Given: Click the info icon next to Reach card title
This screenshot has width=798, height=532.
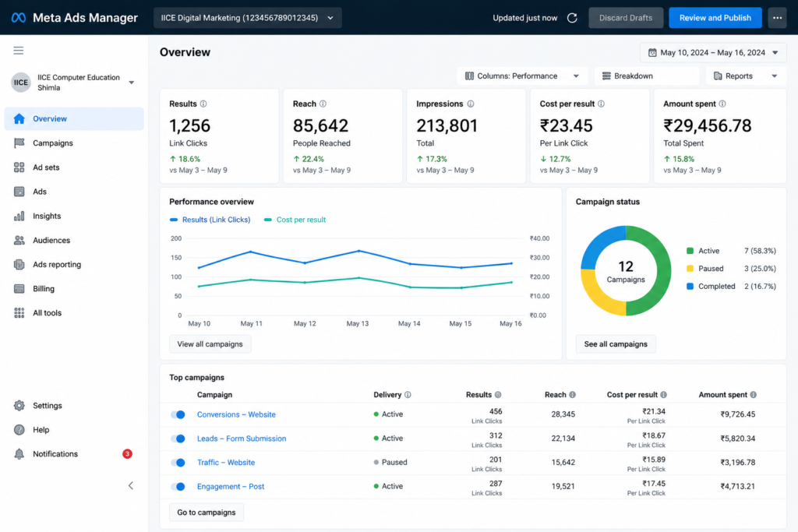Looking at the screenshot, I should tap(323, 104).
